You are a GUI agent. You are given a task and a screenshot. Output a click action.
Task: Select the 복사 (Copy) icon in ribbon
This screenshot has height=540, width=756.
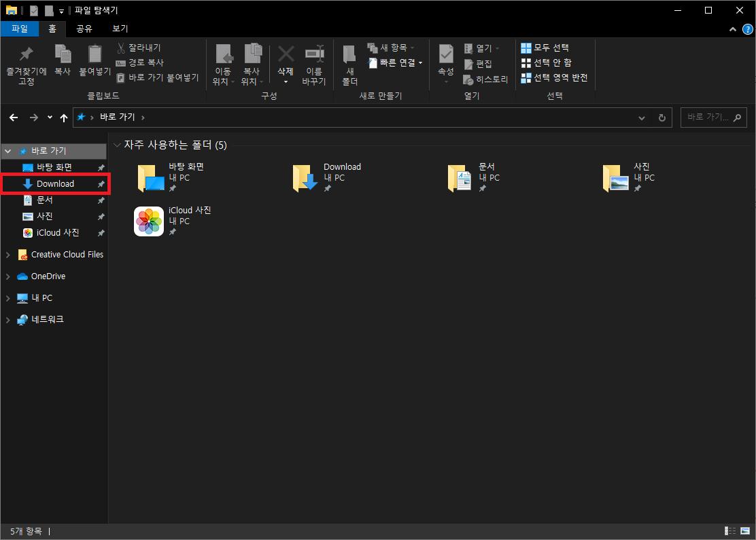click(x=63, y=61)
